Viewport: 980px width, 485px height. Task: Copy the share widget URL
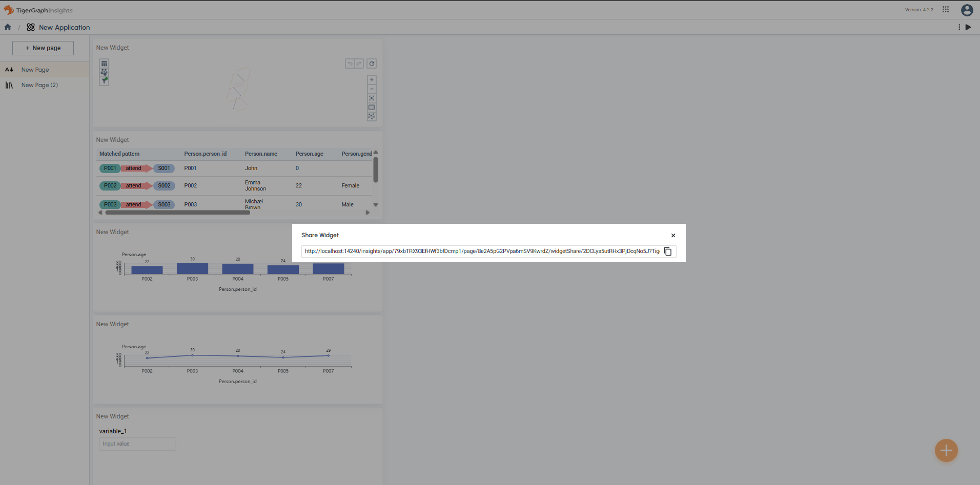point(668,251)
